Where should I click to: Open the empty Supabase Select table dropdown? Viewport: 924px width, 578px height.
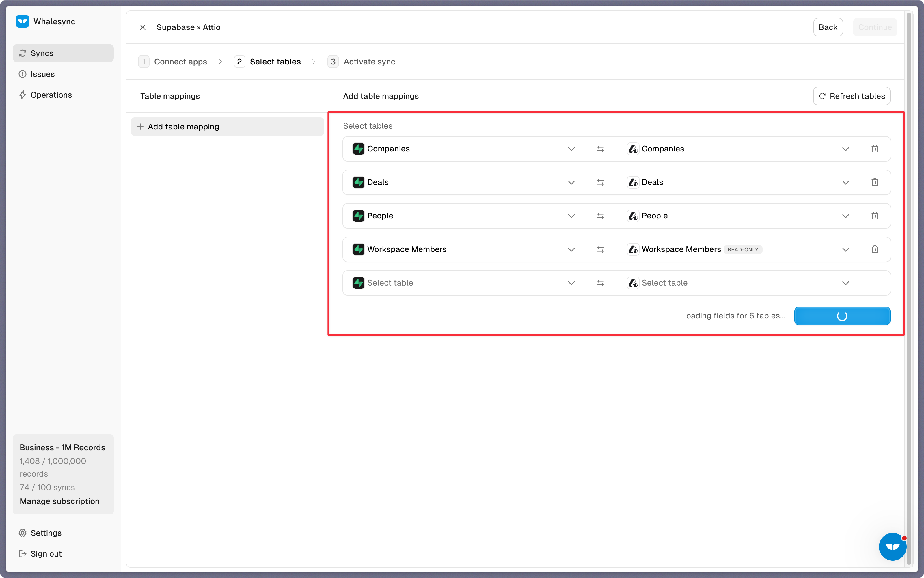(x=571, y=283)
